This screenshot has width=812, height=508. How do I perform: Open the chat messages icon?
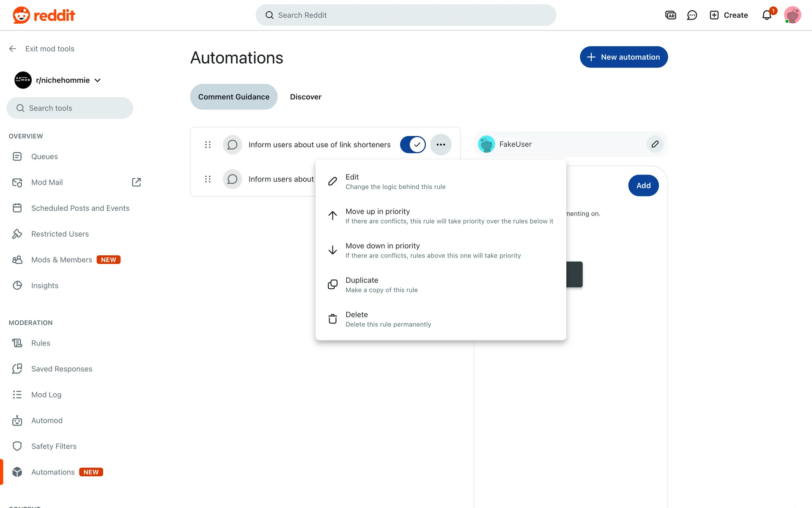[x=692, y=15]
